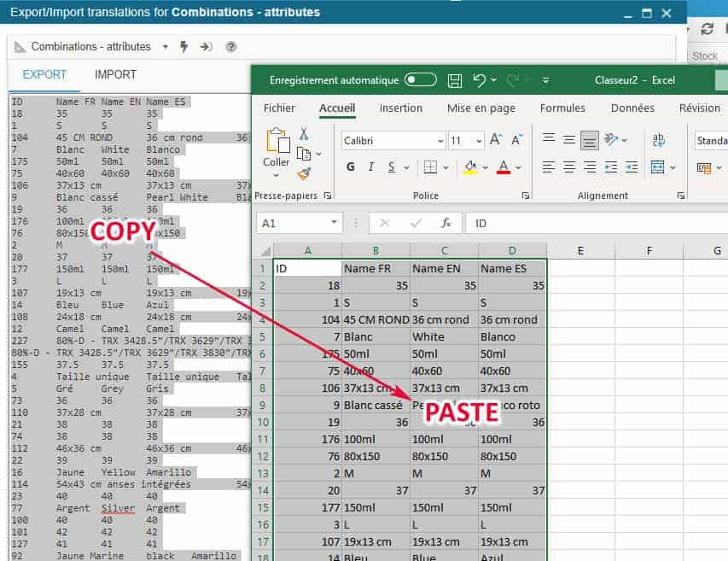Toggle bold formatting with the G button

click(x=350, y=167)
